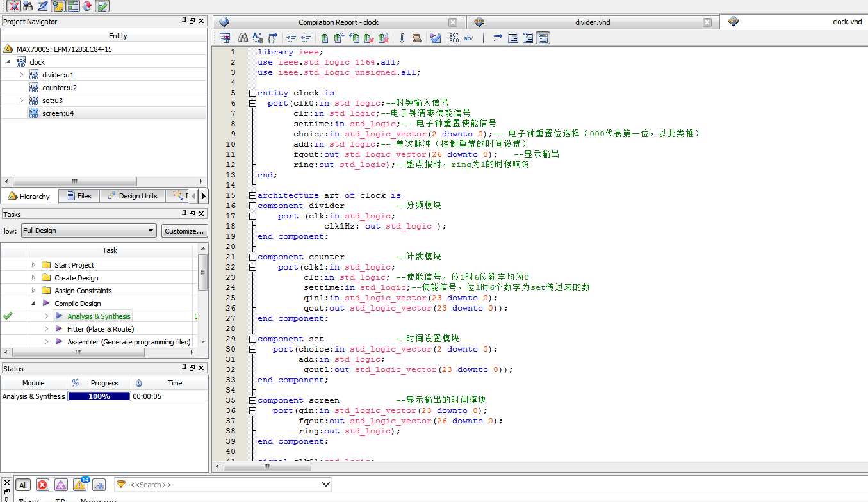Screen dimensions: 868x502
Task: Increase indent of selected code lines
Action: point(292,38)
